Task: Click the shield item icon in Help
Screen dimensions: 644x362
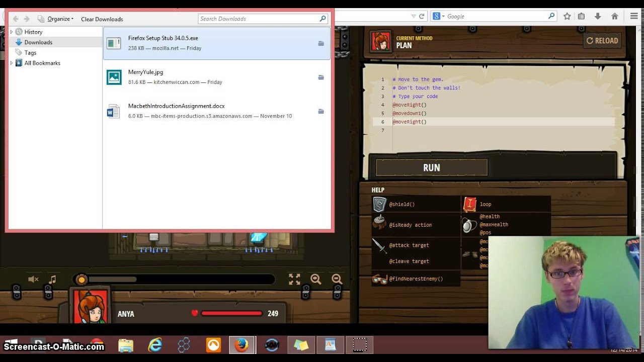Action: pyautogui.click(x=379, y=204)
